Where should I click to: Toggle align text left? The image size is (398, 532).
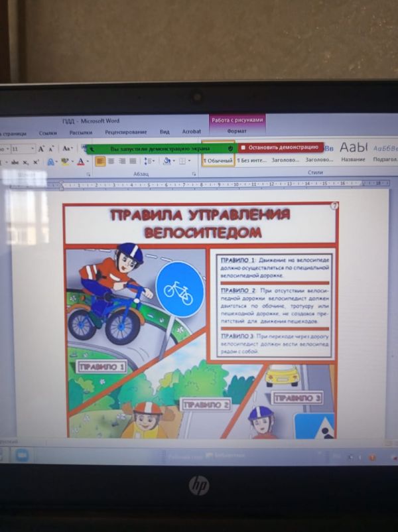click(100, 161)
